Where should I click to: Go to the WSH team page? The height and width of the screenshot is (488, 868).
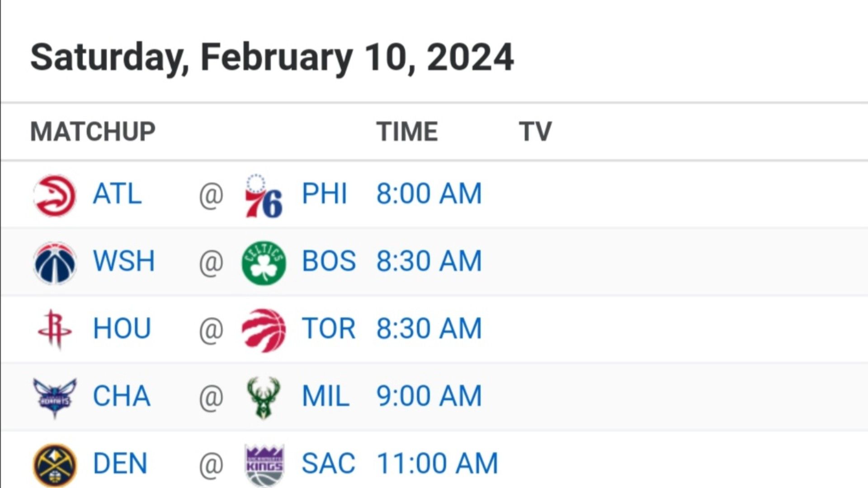point(123,261)
